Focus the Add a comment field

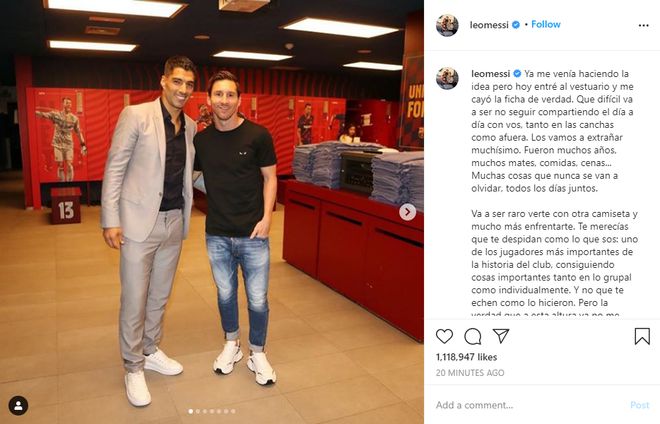[x=530, y=405]
